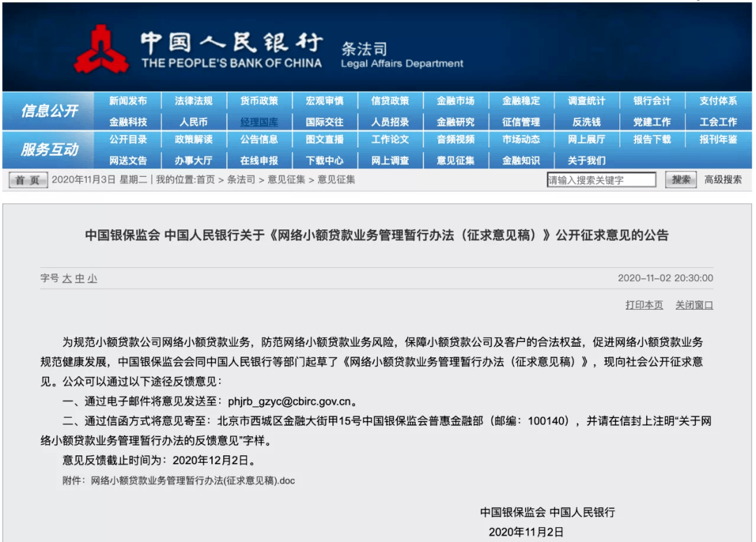Focus the search keyword input field
756x542 pixels.
coord(601,180)
